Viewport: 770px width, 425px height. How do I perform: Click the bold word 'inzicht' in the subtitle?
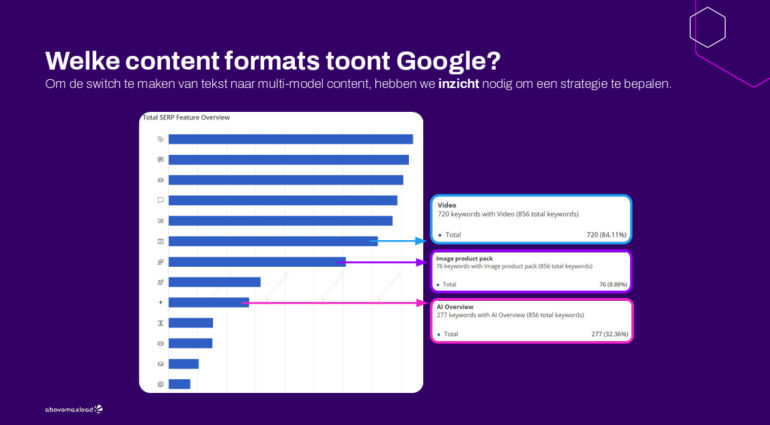tap(458, 84)
